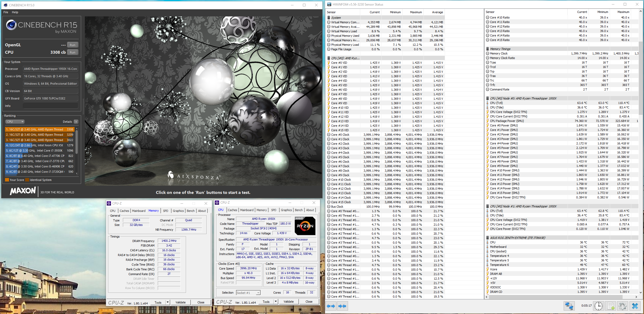Viewport: 644px width, 314px height.
Task: Click the title icon of CPU-Z Memory window
Action: 109,203
